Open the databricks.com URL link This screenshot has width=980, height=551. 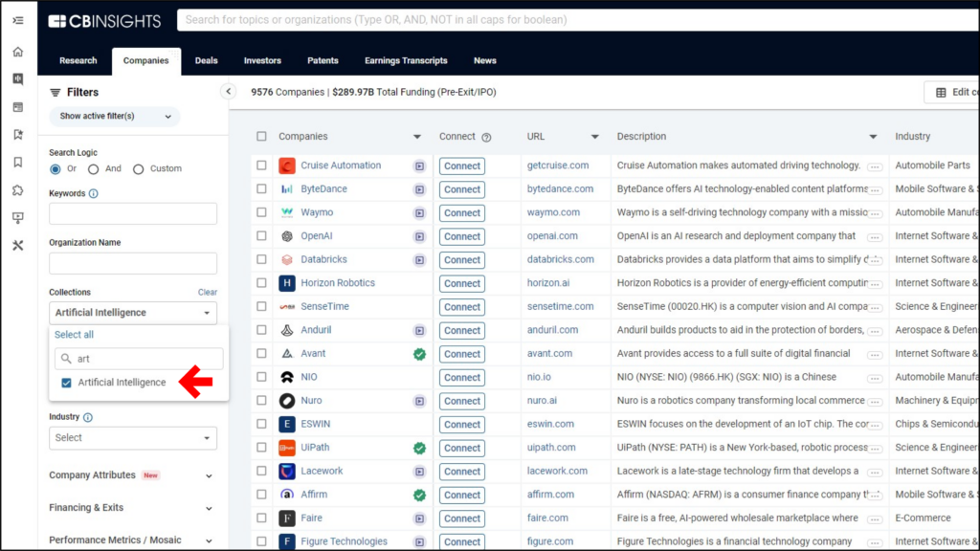tap(561, 260)
